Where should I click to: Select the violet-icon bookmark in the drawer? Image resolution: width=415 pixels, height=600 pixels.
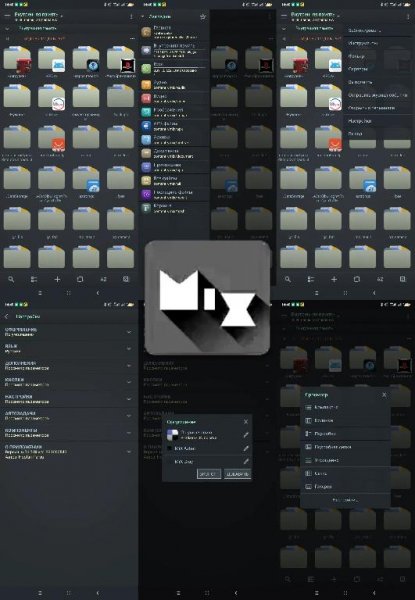tap(174, 195)
